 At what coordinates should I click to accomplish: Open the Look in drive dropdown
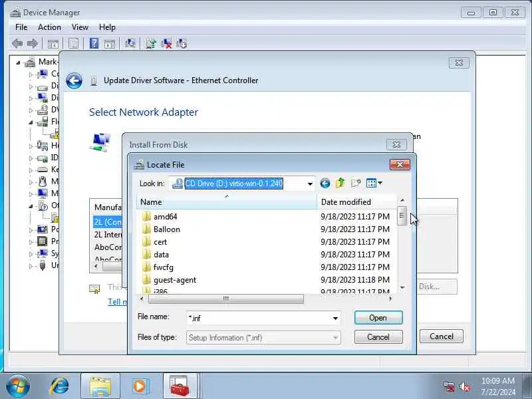tap(310, 184)
